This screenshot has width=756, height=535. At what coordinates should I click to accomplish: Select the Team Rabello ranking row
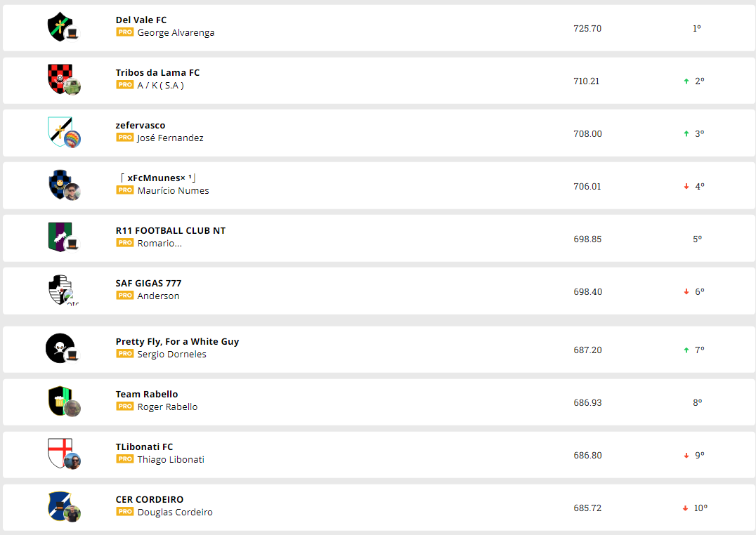tap(379, 402)
